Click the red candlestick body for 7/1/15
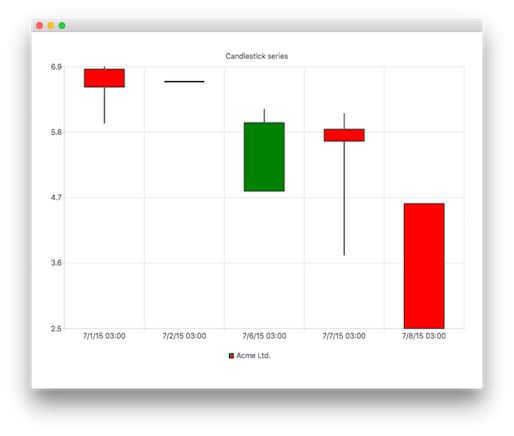Viewport: 514px width, 436px height. [x=104, y=78]
